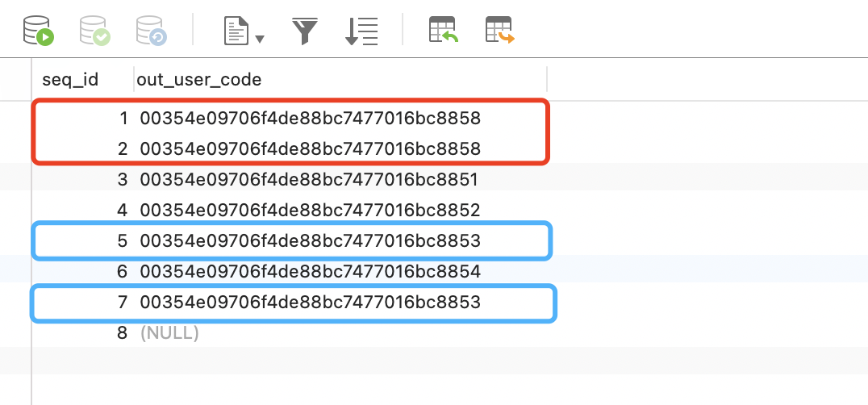
Task: Open the dropdown arrow beside document icon
Action: pyautogui.click(x=260, y=37)
